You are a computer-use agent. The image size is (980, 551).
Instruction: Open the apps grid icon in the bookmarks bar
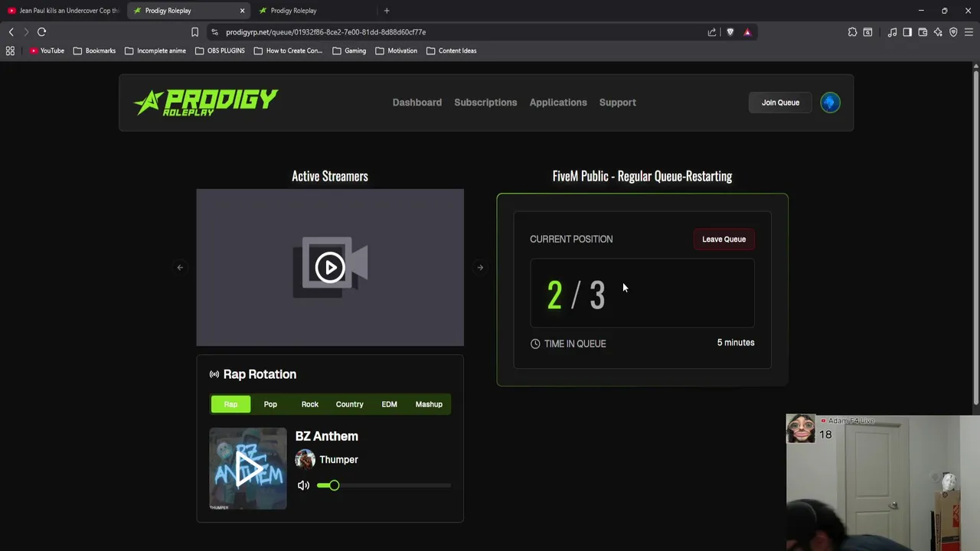click(10, 51)
